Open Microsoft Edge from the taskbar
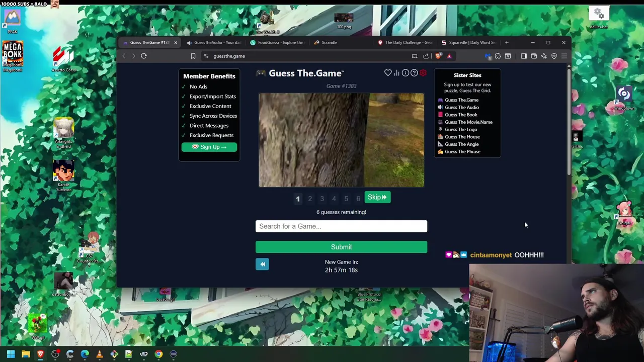This screenshot has height=362, width=644. pos(85,354)
